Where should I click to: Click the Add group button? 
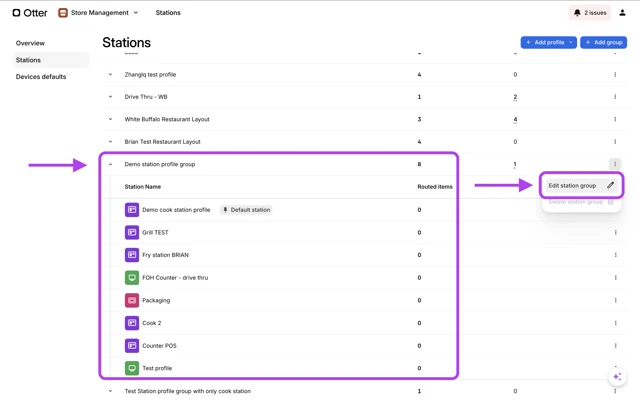point(604,42)
